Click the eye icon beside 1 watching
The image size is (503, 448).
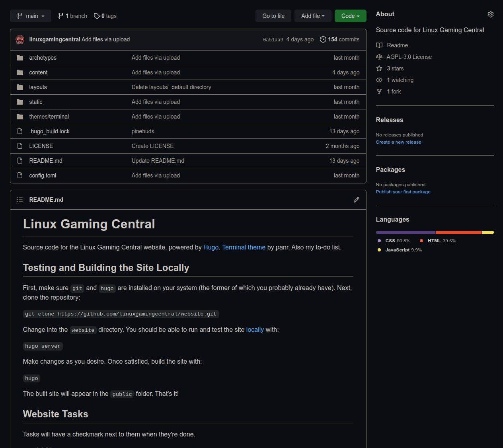coord(379,80)
